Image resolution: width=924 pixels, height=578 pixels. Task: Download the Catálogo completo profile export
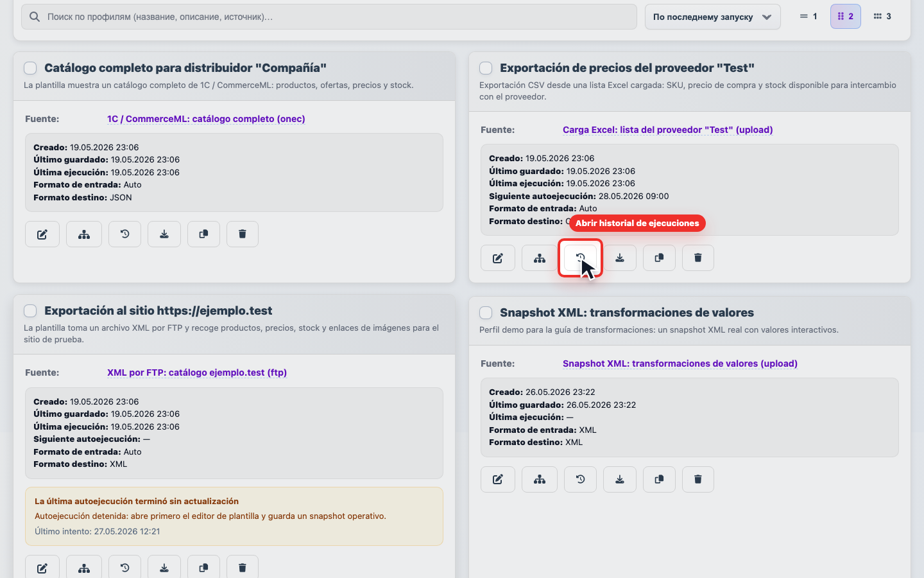[x=164, y=234]
